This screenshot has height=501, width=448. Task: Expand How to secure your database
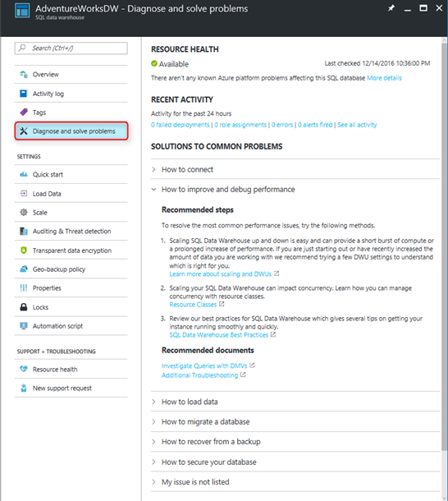295,462
